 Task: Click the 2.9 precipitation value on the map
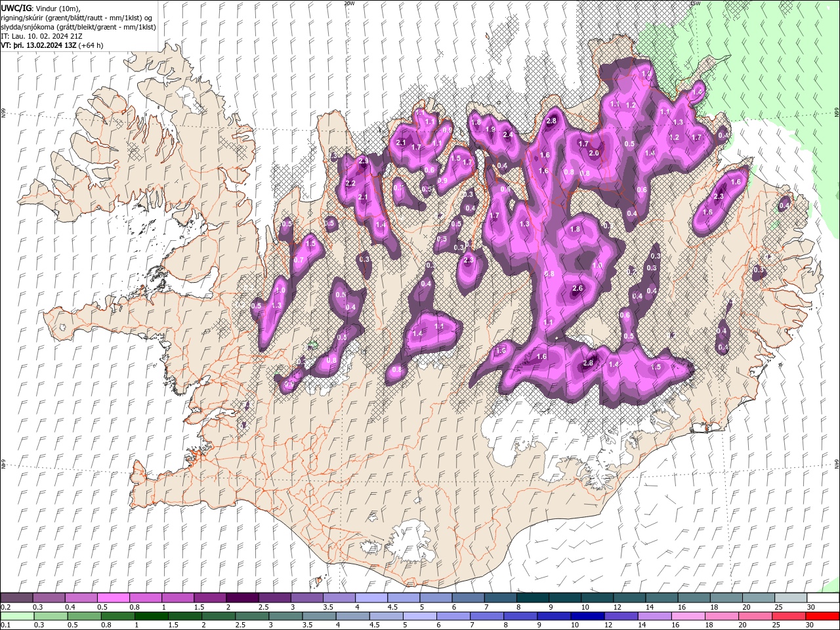(x=364, y=161)
